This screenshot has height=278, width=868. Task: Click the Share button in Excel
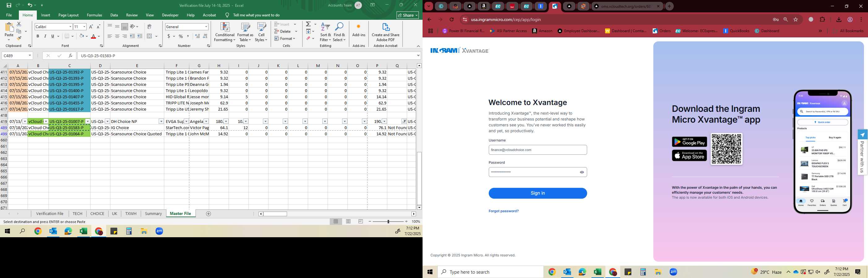[408, 15]
